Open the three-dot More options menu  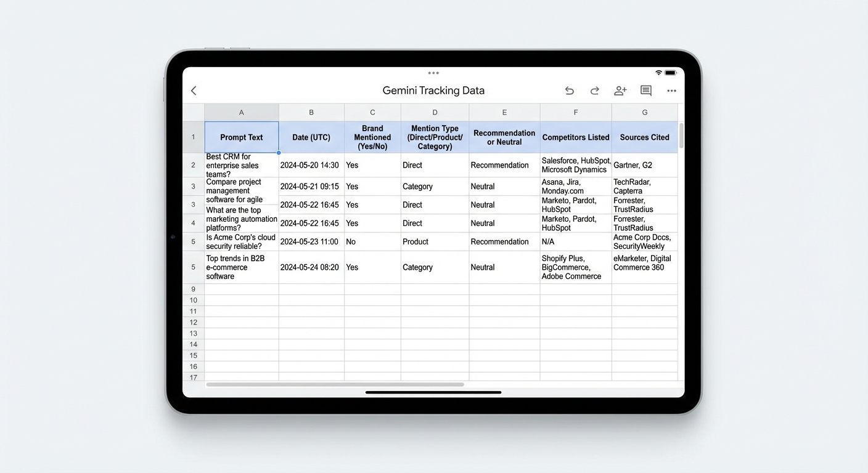coord(671,91)
